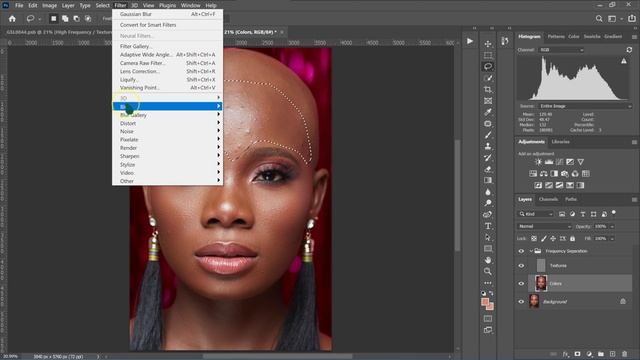The height and width of the screenshot is (360, 640).
Task: Open the Fill dropdown arrow
Action: [x=612, y=239]
